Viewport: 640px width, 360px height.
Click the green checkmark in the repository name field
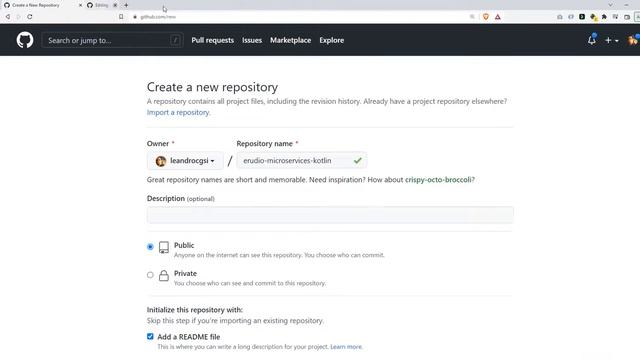pos(358,160)
